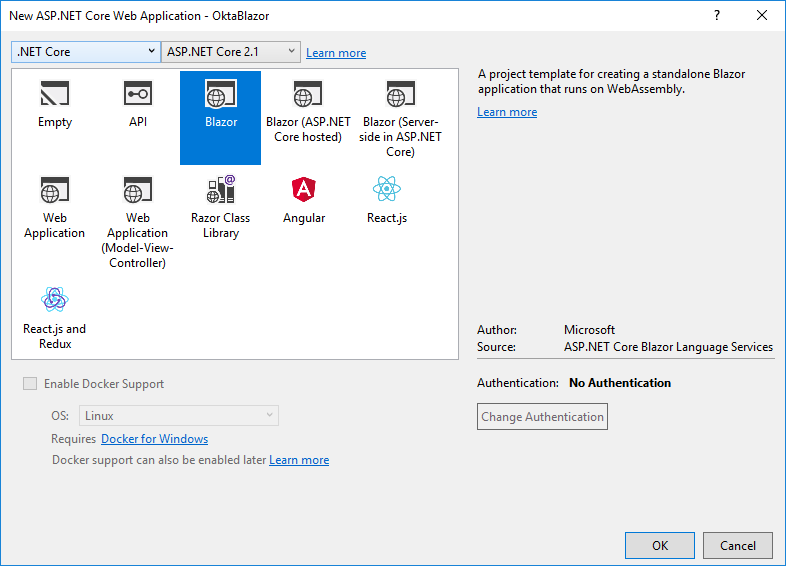Choose the Web Application template icon

pyautogui.click(x=55, y=190)
